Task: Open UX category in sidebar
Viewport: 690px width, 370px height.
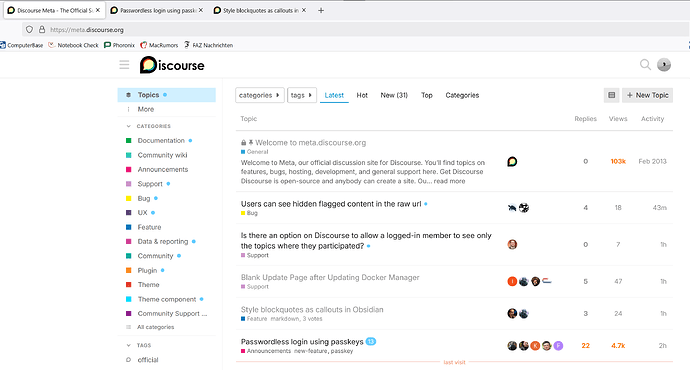Action: [x=143, y=212]
